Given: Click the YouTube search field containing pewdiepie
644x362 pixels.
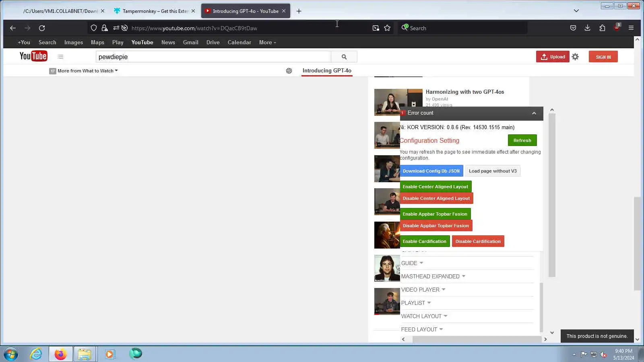Looking at the screenshot, I should tap(213, 57).
